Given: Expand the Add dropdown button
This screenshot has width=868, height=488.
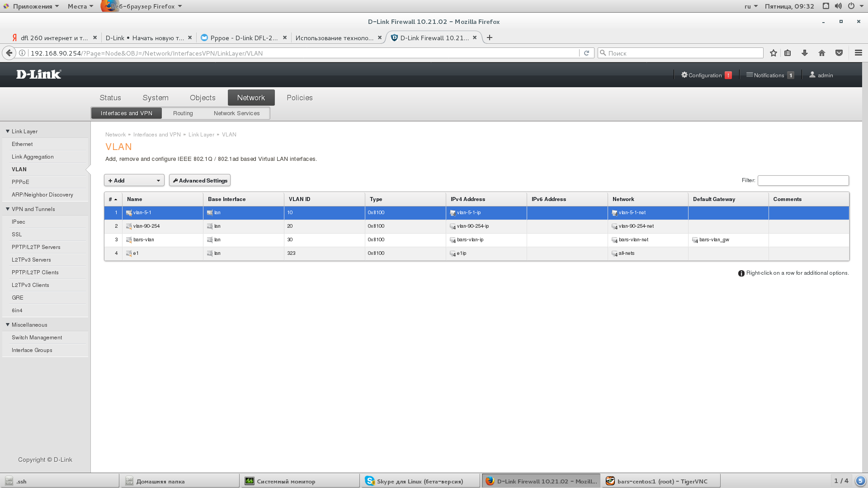Looking at the screenshot, I should (x=134, y=180).
